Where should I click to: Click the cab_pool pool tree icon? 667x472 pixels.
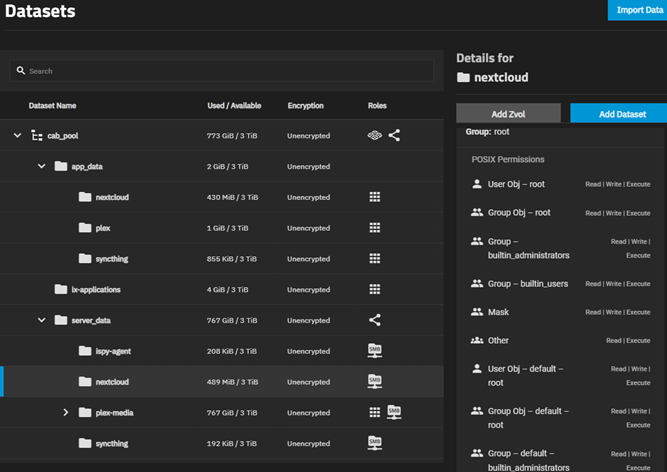37,136
